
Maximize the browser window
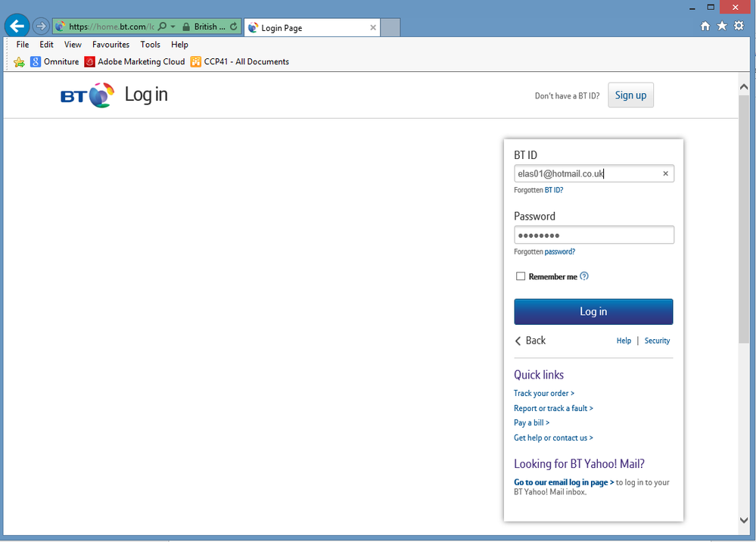(710, 8)
